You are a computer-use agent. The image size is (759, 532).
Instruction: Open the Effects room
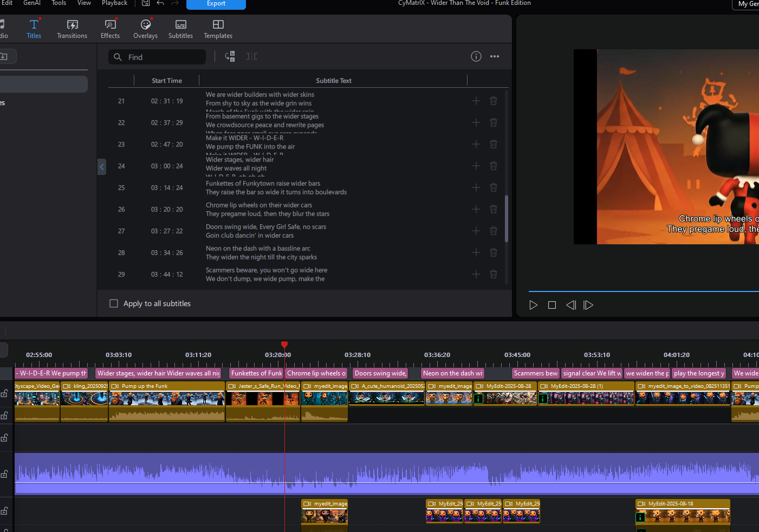(110, 29)
